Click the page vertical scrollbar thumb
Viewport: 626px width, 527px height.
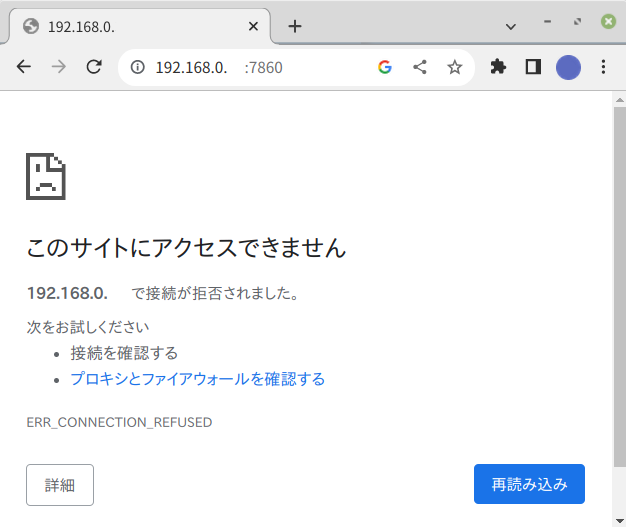pos(620,287)
